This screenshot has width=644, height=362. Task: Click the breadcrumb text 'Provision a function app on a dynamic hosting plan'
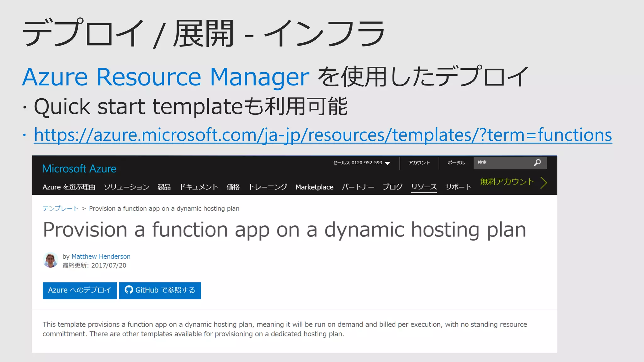pos(164,208)
